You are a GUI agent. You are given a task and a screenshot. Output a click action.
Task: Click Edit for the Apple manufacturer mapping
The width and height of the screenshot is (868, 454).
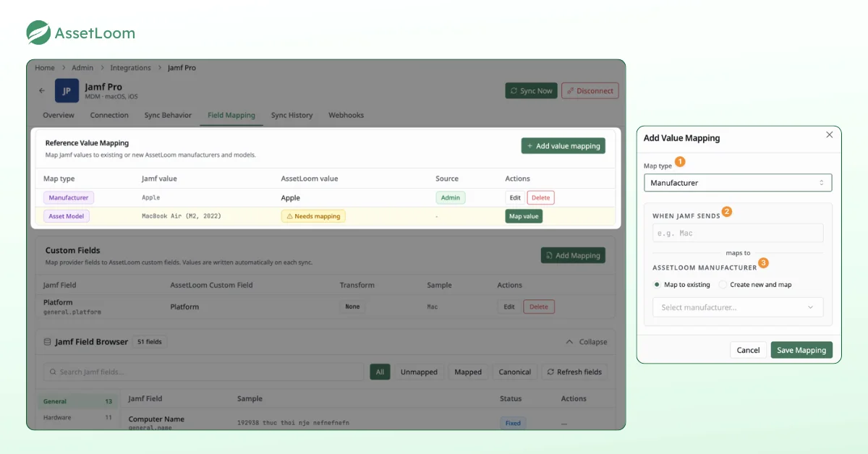515,197
